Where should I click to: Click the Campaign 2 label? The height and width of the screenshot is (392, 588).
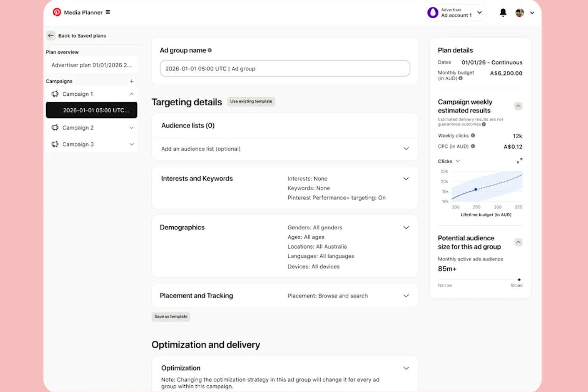click(78, 127)
